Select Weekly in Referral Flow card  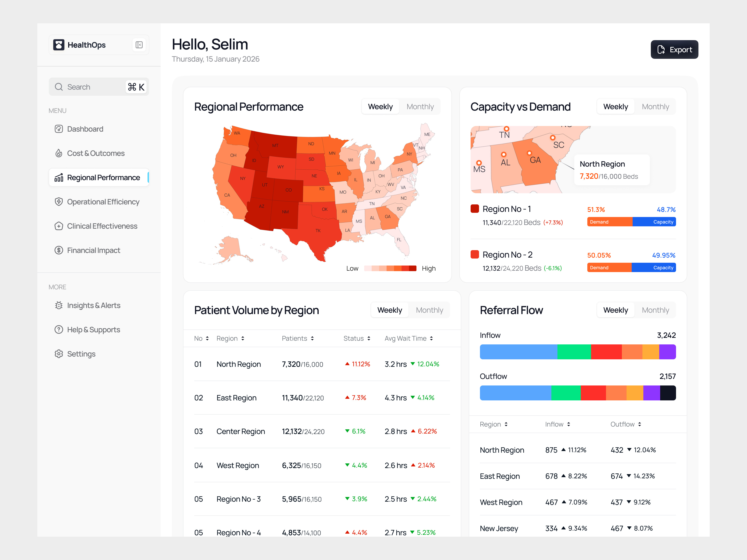616,310
